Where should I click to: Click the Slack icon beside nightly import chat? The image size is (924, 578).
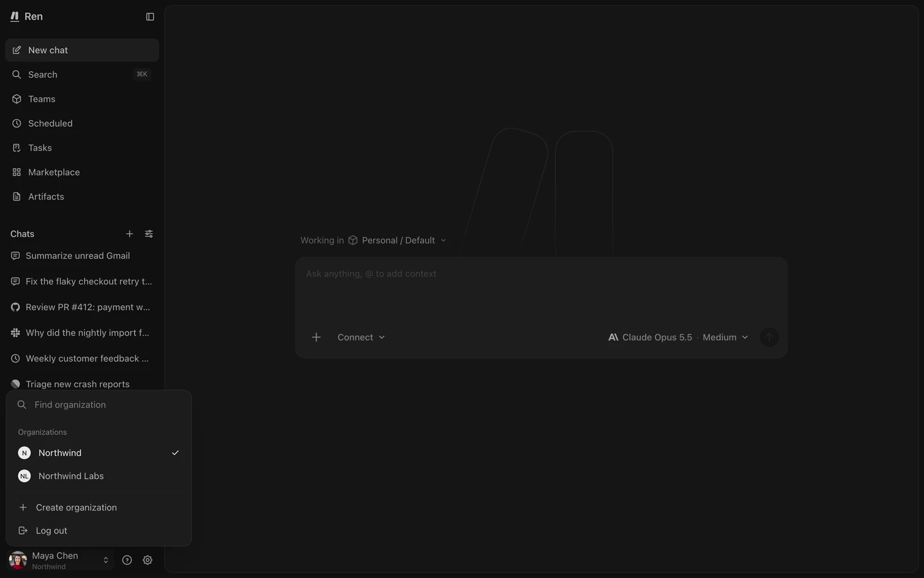15,333
